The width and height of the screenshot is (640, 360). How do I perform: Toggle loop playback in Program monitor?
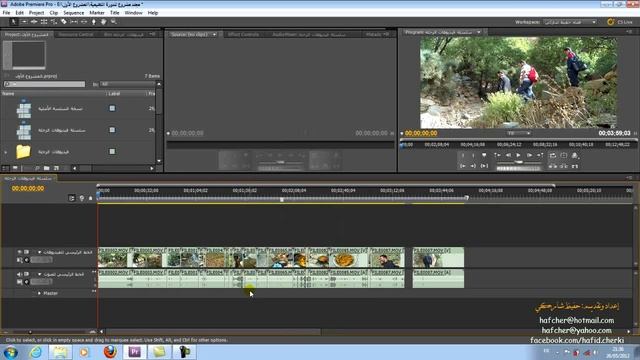pos(553,156)
